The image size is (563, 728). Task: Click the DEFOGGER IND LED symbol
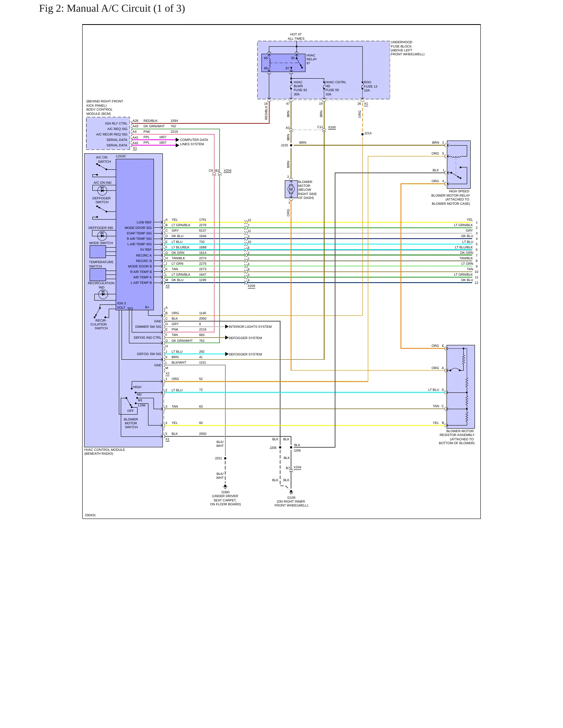click(102, 236)
